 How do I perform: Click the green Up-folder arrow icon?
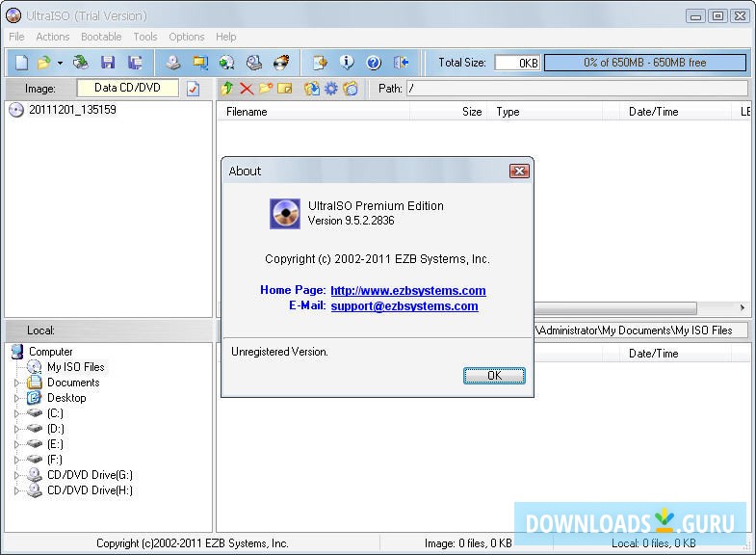click(x=227, y=89)
